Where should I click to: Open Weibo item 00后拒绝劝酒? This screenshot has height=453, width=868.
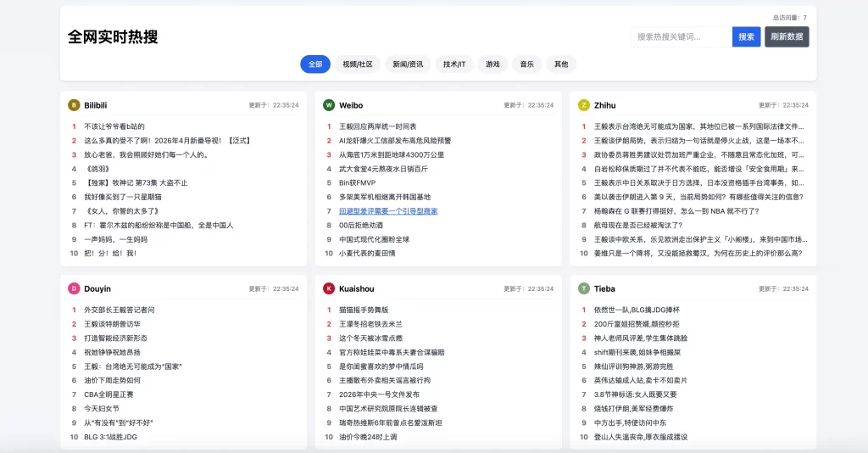361,225
